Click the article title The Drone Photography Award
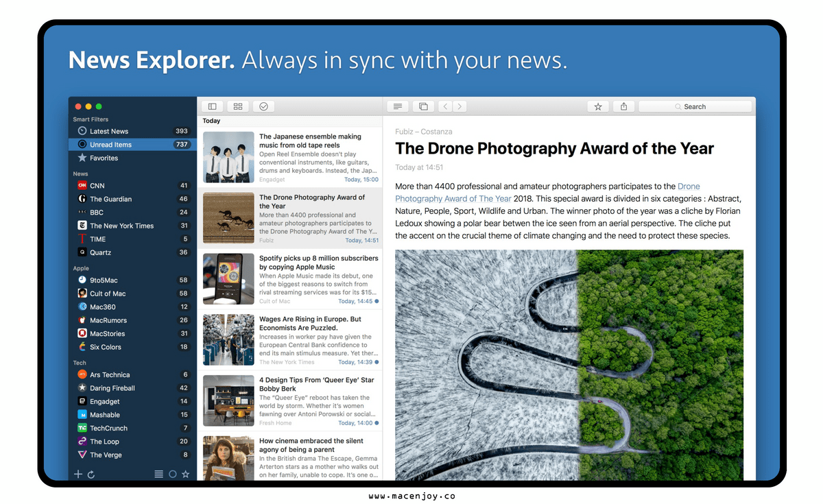This screenshot has width=823, height=504. tap(555, 149)
